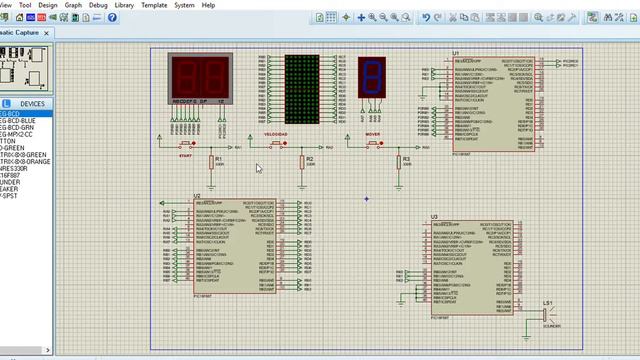Click the overview preview thumbnail

(x=24, y=68)
